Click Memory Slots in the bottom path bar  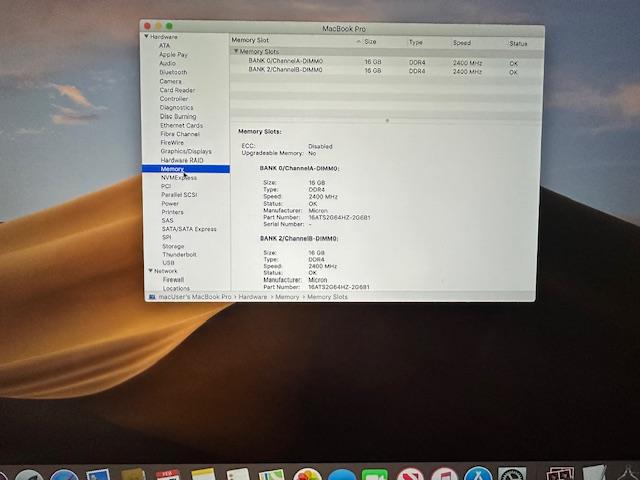327,297
